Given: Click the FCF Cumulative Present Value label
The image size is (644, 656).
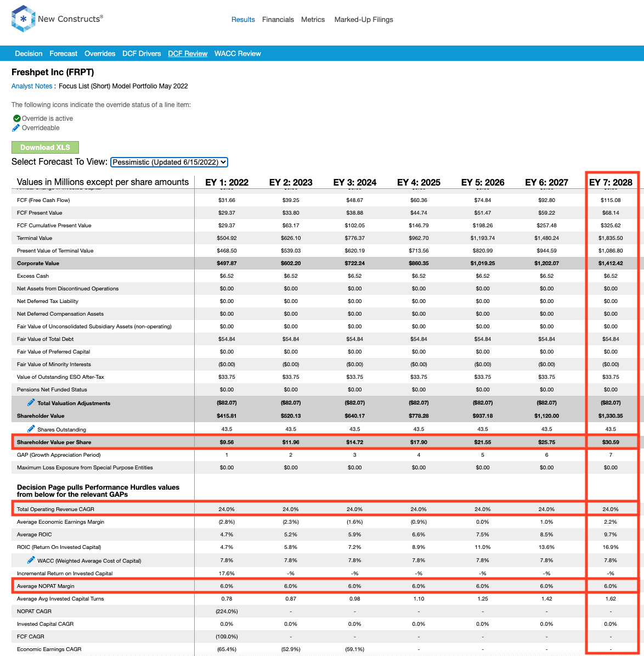Looking at the screenshot, I should pyautogui.click(x=54, y=226).
